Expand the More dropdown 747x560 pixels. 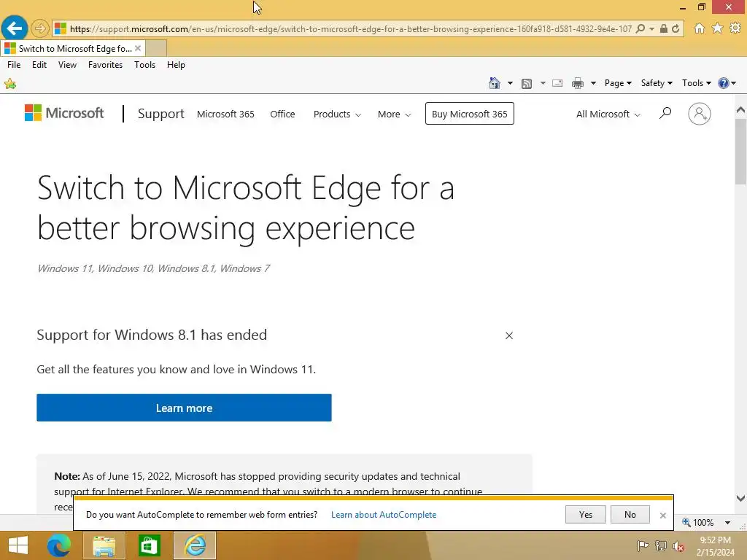coord(394,114)
